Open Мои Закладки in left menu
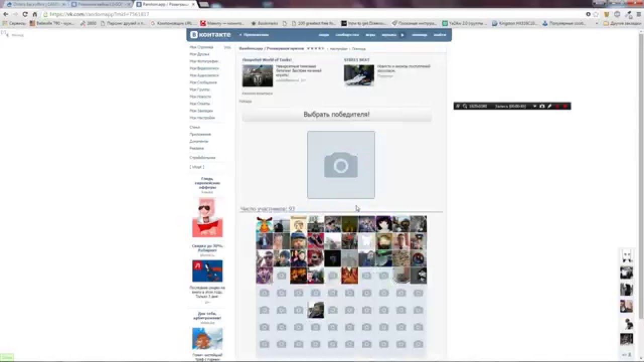Image resolution: width=644 pixels, height=362 pixels. click(201, 111)
